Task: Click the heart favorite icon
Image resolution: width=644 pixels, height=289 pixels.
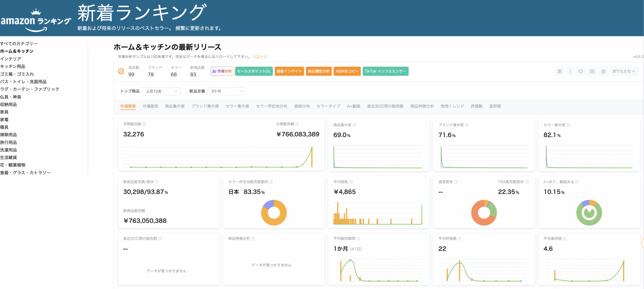Action: pos(581,71)
